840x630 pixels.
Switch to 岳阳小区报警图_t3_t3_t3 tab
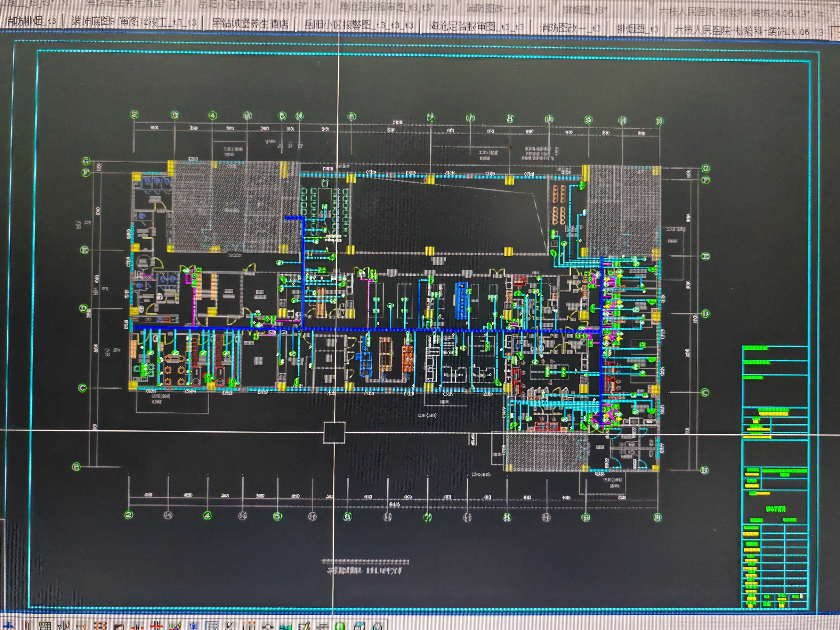tap(359, 25)
